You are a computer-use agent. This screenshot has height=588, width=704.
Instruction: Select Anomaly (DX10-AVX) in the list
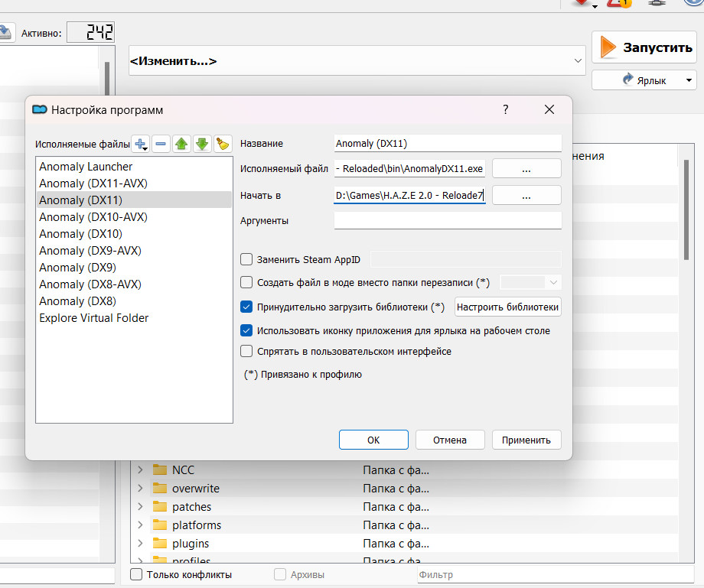[x=134, y=217]
